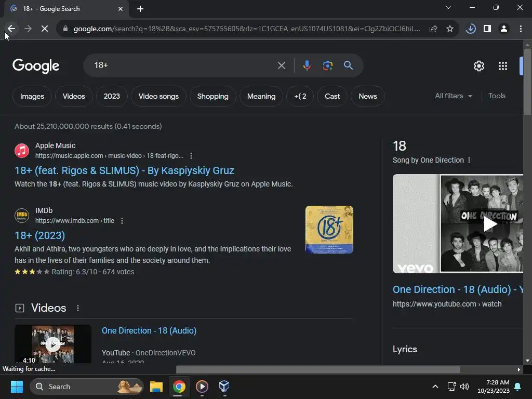Viewport: 532px width, 399px height.
Task: Open the volume control in system tray
Action: [x=464, y=387]
